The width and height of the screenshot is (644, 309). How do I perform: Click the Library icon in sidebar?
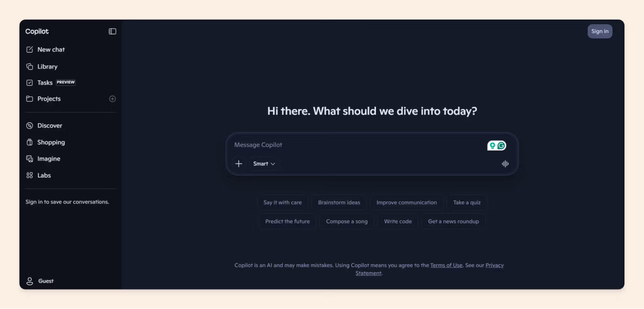point(30,66)
